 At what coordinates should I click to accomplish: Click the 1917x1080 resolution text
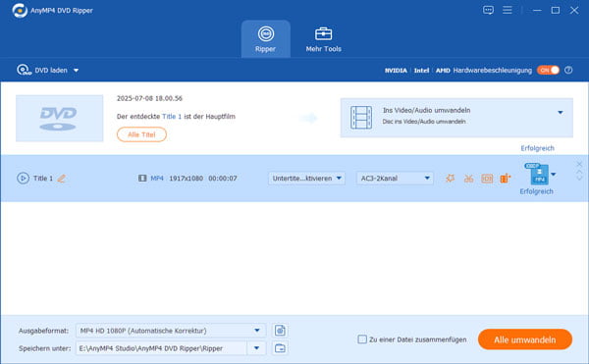click(186, 179)
